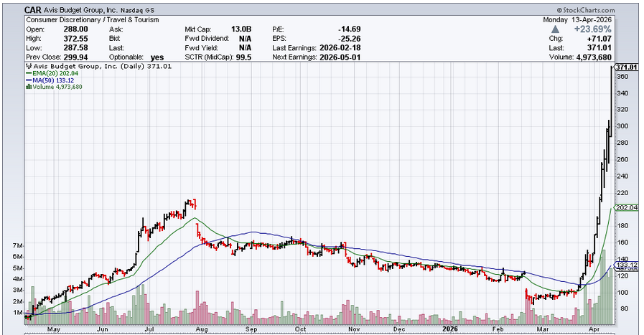Viewport: 644px width, 335px height.
Task: Click the Open value 288.00
Action: pyautogui.click(x=75, y=29)
